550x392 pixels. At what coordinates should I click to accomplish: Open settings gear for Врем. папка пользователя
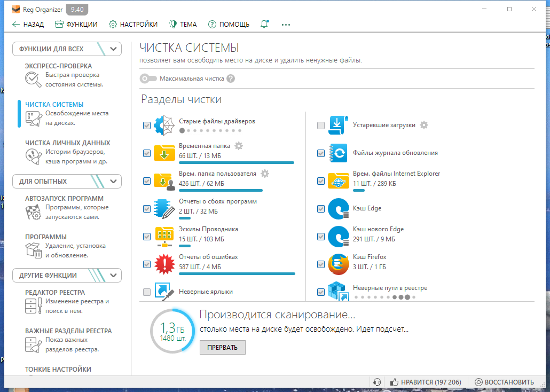[265, 174]
